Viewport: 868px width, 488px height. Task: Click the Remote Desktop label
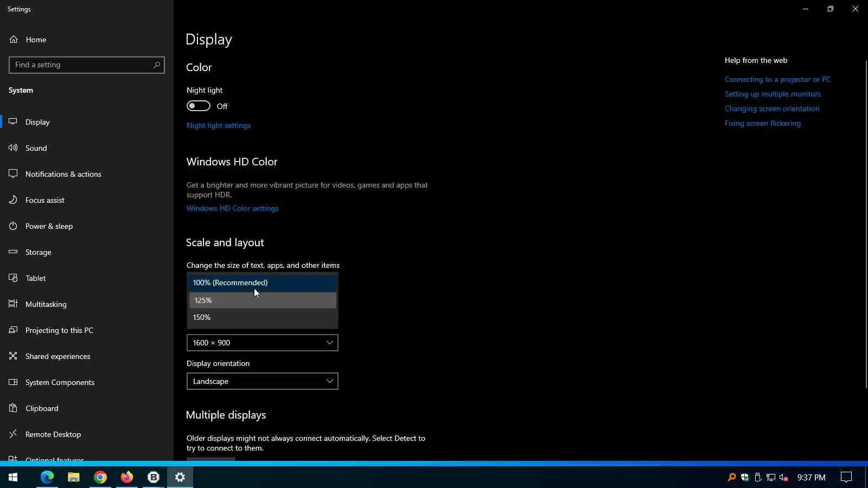pyautogui.click(x=53, y=434)
